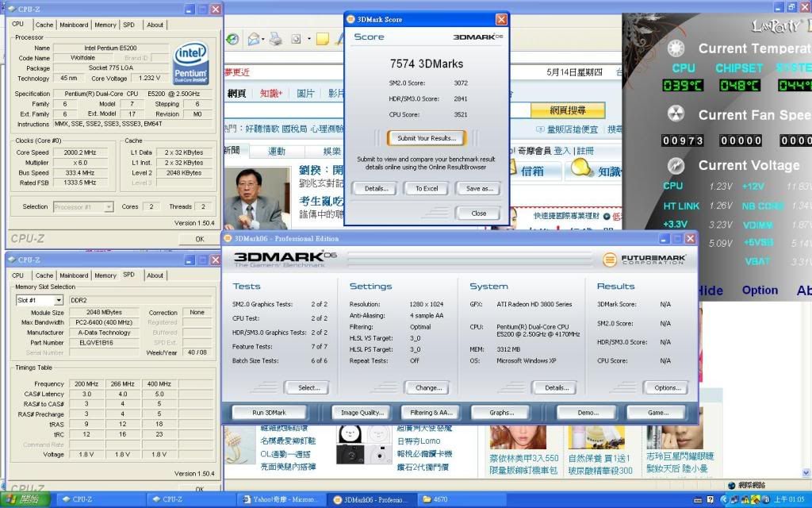Switch to Yahoo!奇摩 browser taskbar button
The width and height of the screenshot is (812, 508).
pyautogui.click(x=282, y=500)
